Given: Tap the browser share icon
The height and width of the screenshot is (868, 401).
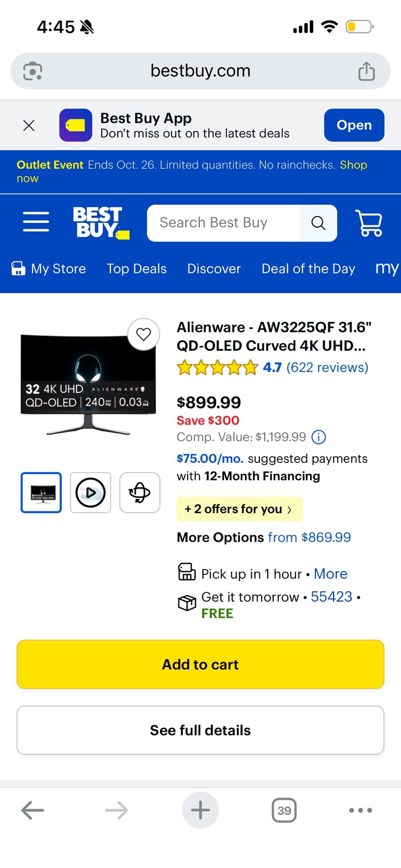Looking at the screenshot, I should [366, 71].
